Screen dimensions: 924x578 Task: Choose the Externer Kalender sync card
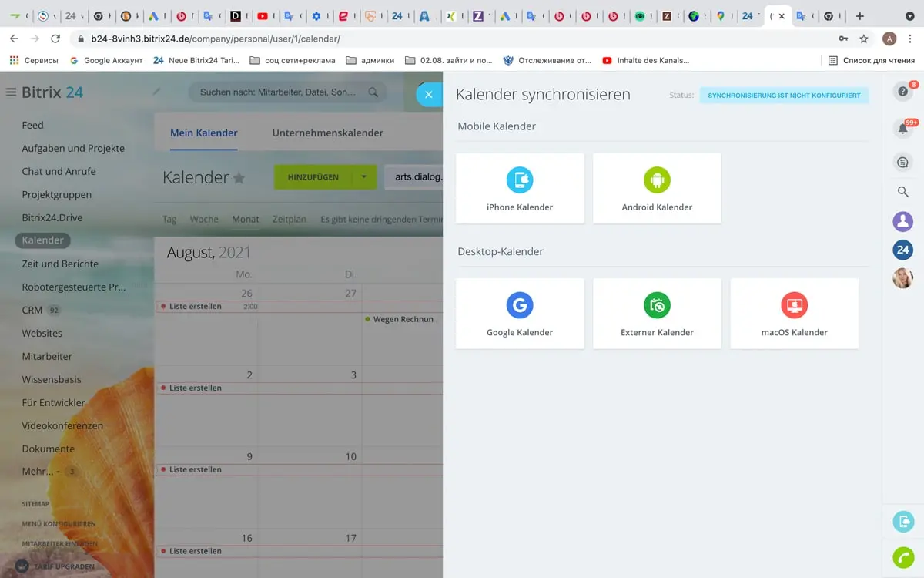(657, 314)
